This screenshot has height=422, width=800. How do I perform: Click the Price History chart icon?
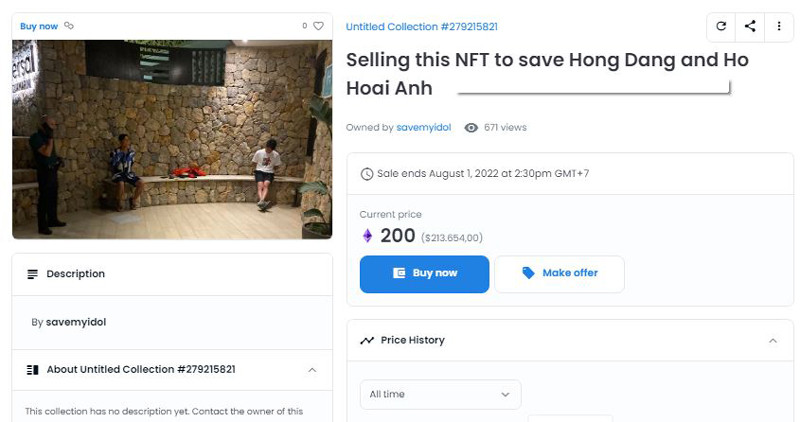click(x=367, y=340)
